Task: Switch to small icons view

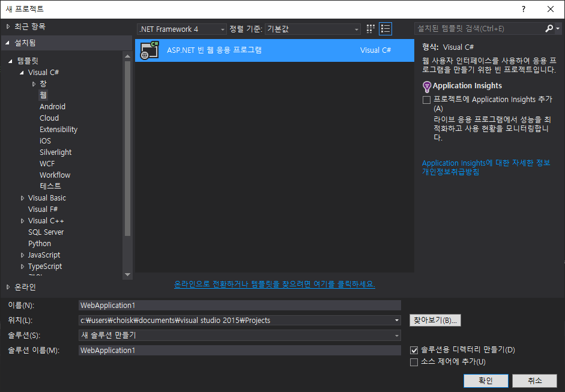Action: pos(370,29)
